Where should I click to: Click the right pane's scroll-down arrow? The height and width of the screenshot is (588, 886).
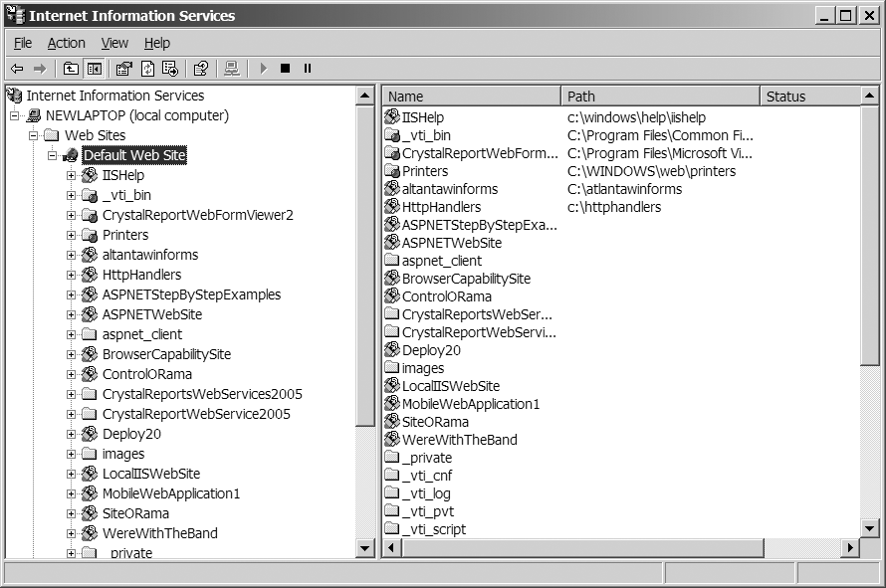click(869, 528)
